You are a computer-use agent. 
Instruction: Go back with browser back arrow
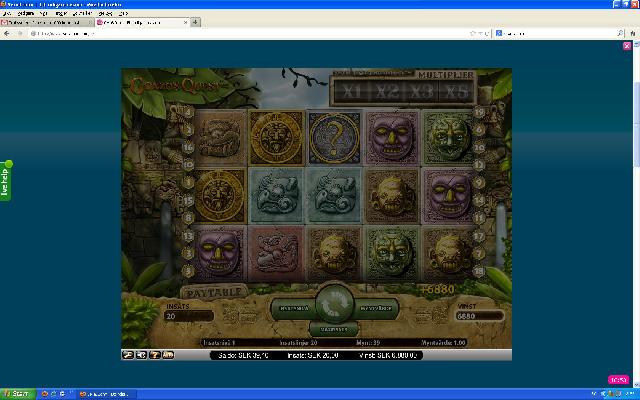[7, 33]
